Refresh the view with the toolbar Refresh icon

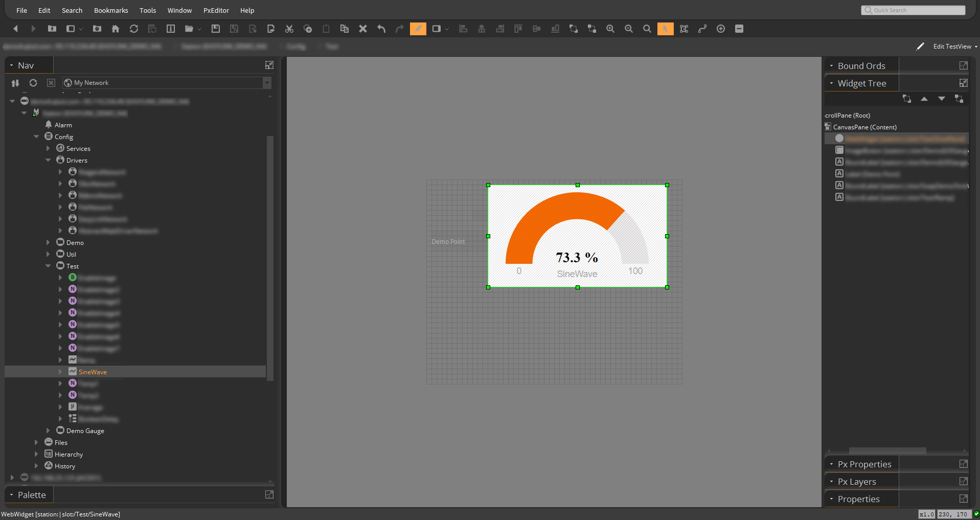[134, 29]
